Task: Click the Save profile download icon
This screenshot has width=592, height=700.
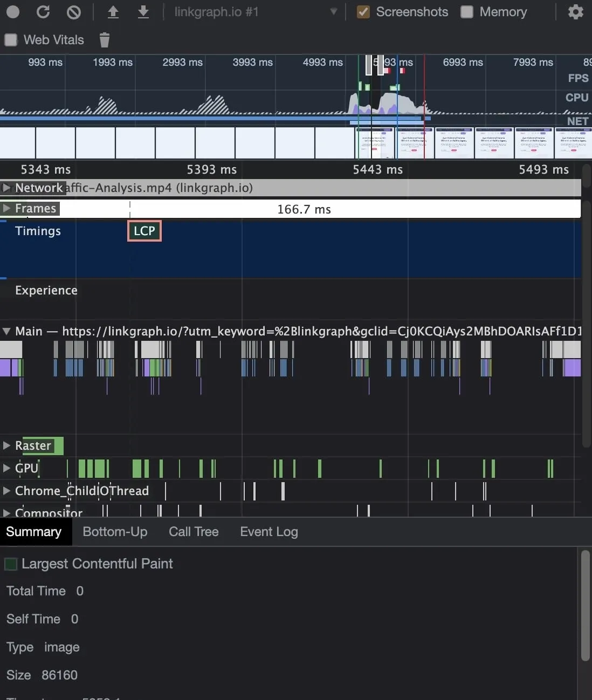Action: [x=143, y=12]
